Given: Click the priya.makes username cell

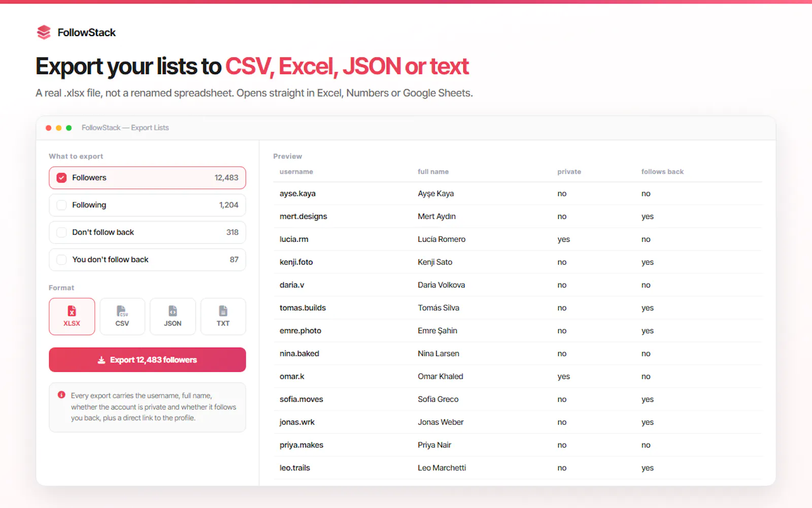Looking at the screenshot, I should [301, 445].
